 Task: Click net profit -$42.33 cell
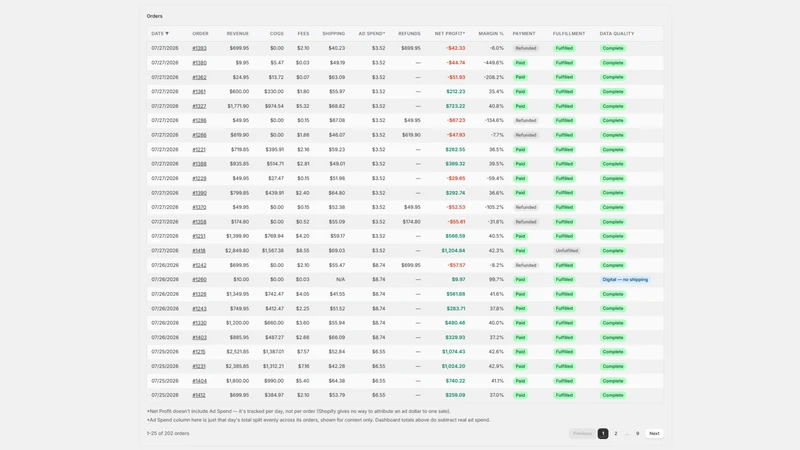tap(456, 48)
